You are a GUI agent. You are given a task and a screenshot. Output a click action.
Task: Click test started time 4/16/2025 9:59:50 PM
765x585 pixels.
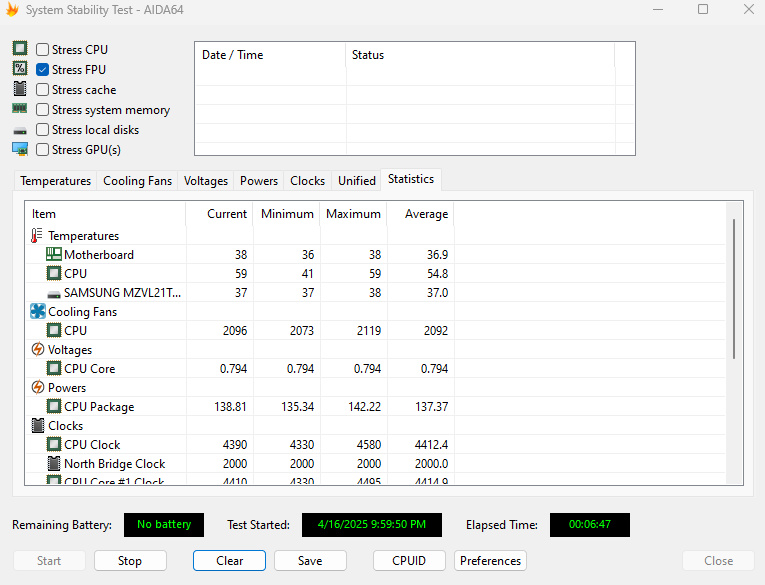[372, 524]
